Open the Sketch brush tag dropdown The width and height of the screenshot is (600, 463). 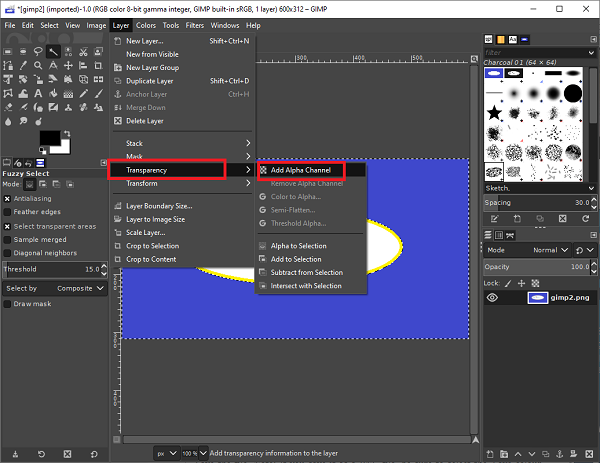click(x=540, y=188)
